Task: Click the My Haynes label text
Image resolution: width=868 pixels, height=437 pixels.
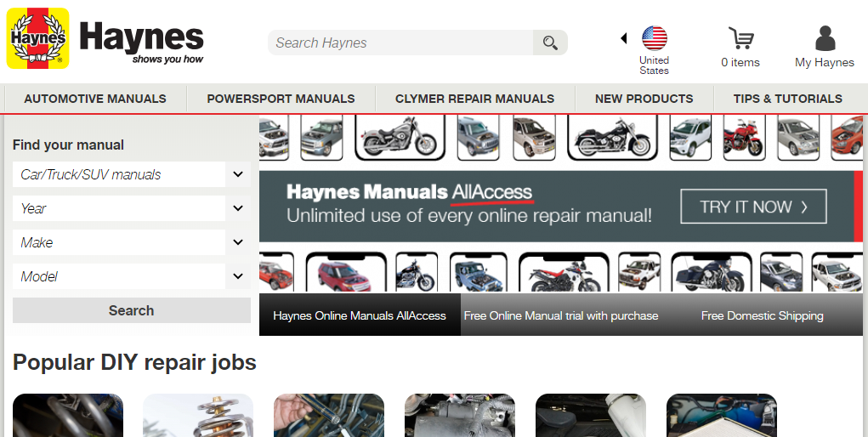Action: (825, 63)
